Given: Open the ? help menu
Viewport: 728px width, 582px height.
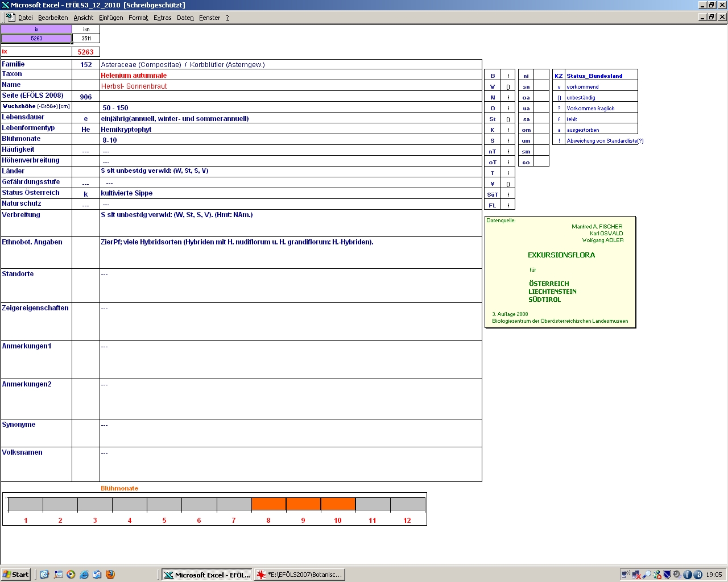Looking at the screenshot, I should coord(227,18).
